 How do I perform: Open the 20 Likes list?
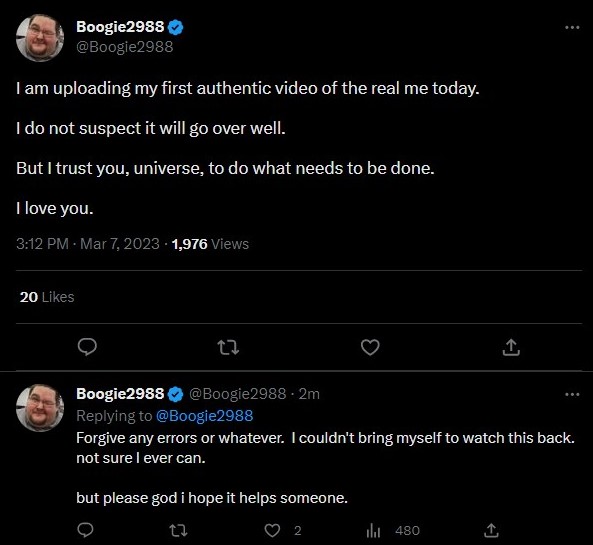click(x=47, y=297)
